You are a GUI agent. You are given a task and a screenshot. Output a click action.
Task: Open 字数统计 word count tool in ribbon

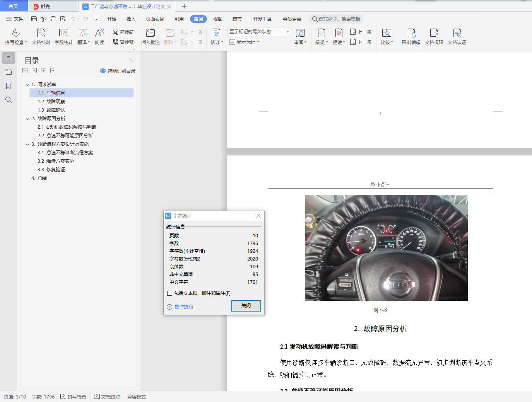64,37
